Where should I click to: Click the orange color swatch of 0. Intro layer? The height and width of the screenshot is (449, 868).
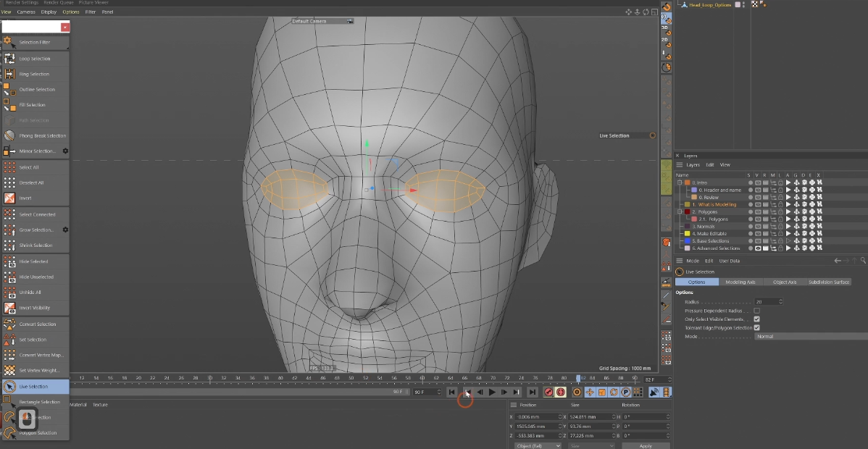(x=687, y=182)
